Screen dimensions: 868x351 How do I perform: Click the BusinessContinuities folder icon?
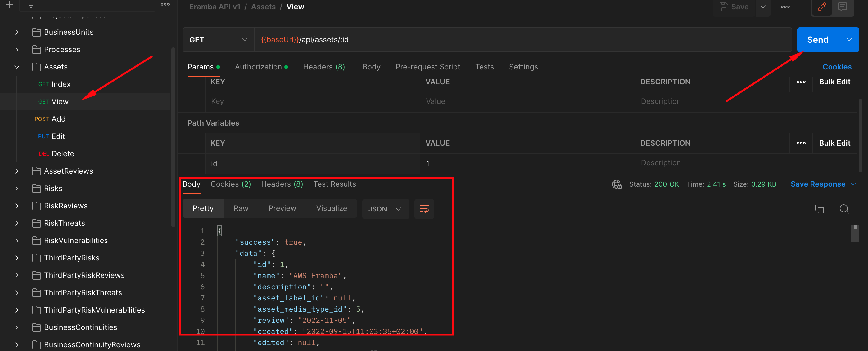[x=36, y=327]
